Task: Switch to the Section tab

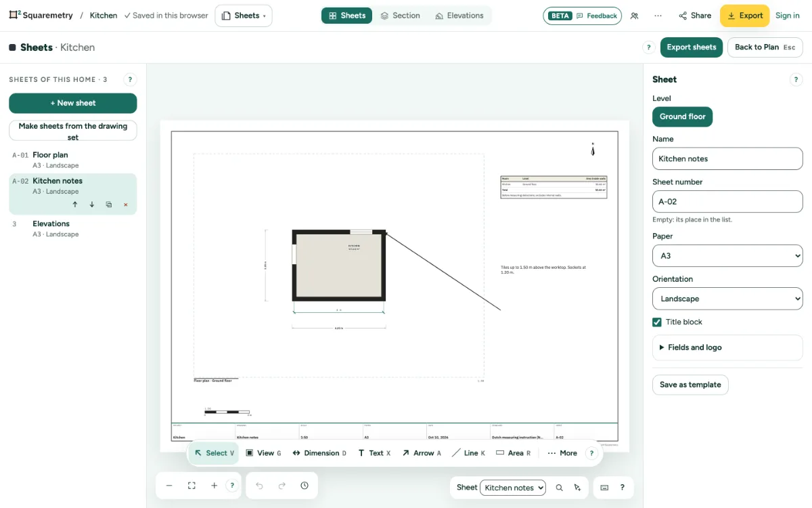Action: click(400, 16)
